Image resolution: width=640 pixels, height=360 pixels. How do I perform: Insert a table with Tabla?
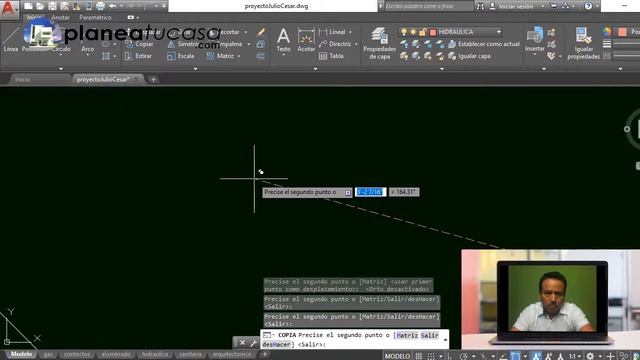tap(331, 56)
